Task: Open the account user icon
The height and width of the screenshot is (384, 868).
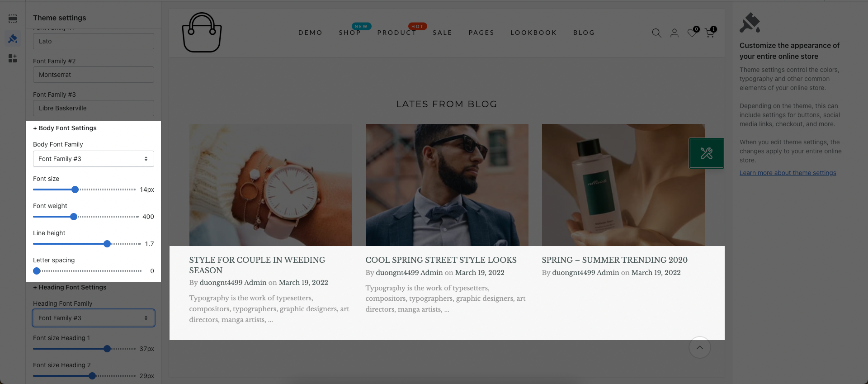Action: click(675, 33)
